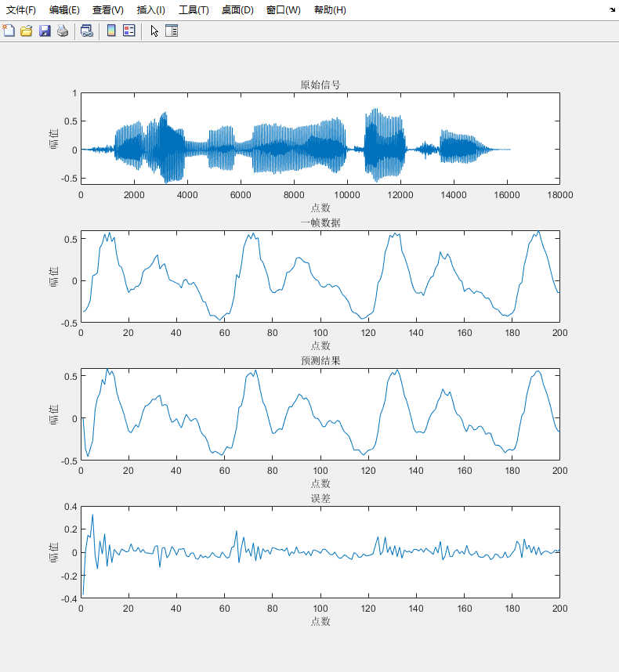This screenshot has height=672, width=619.
Task: Insert a legend using toolbar icon
Action: click(129, 31)
